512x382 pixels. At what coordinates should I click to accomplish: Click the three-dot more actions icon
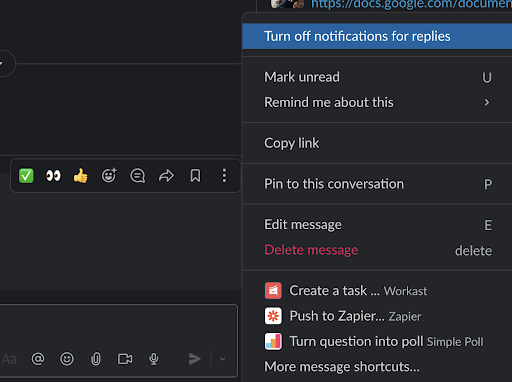224,176
